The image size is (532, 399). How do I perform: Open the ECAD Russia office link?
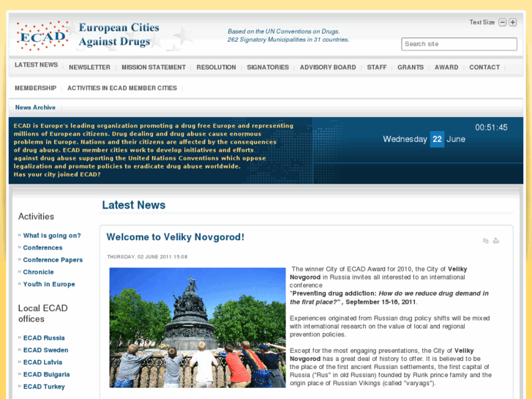44,338
